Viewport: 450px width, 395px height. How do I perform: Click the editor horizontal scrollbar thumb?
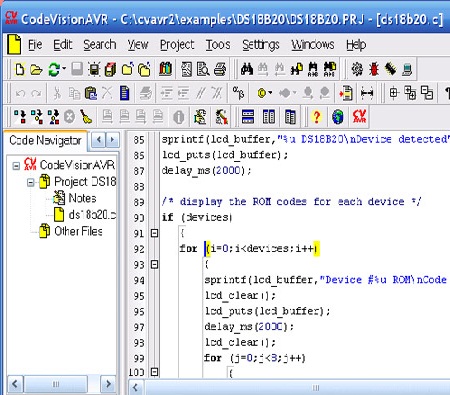coord(315,388)
